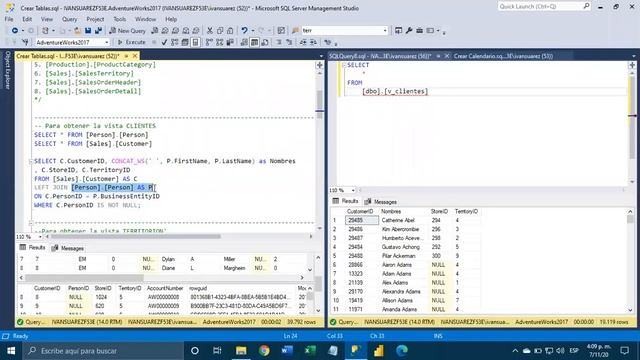Viewport: 640px width, 360px height.
Task: Open the Object Explorer side panel
Action: [x=7, y=70]
